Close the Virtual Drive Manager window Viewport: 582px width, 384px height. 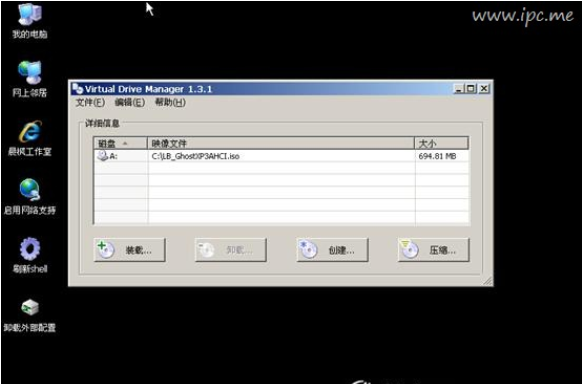[484, 89]
